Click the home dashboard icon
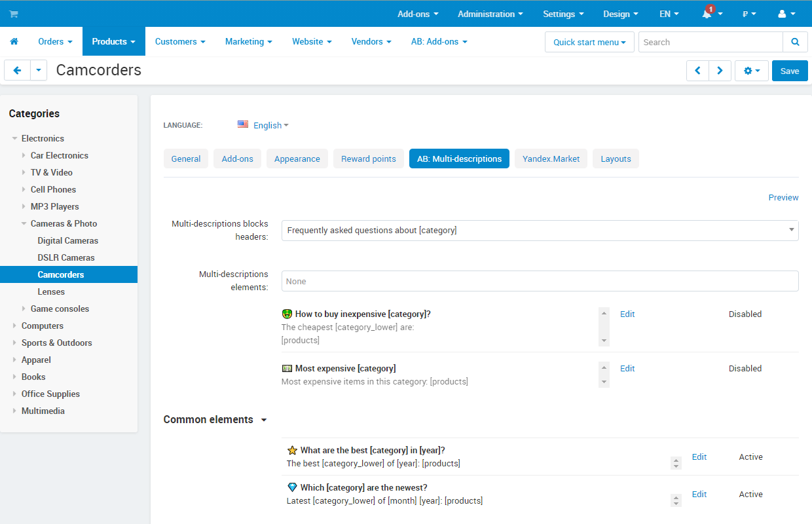 click(14, 41)
